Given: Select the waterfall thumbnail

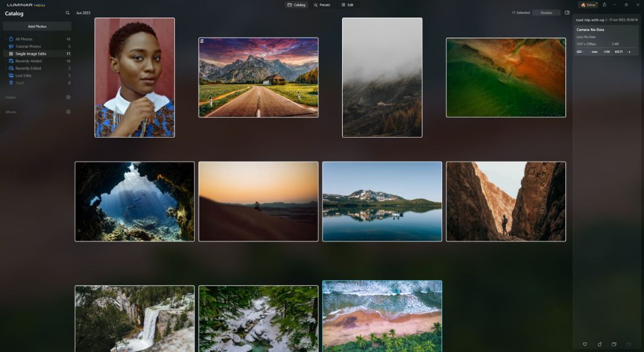Looking at the screenshot, I should coord(135,319).
